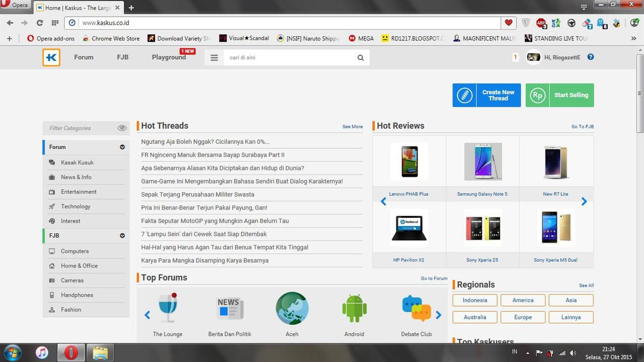Open the Aceh forum globe icon

pos(292,308)
